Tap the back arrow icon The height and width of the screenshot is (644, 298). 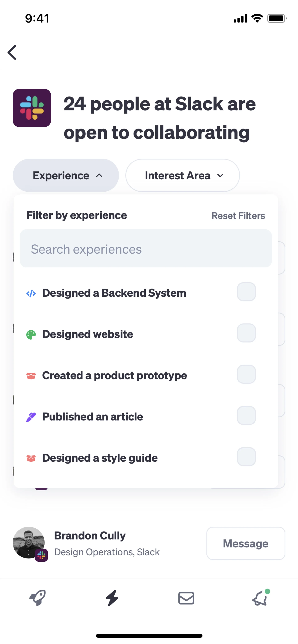12,53
